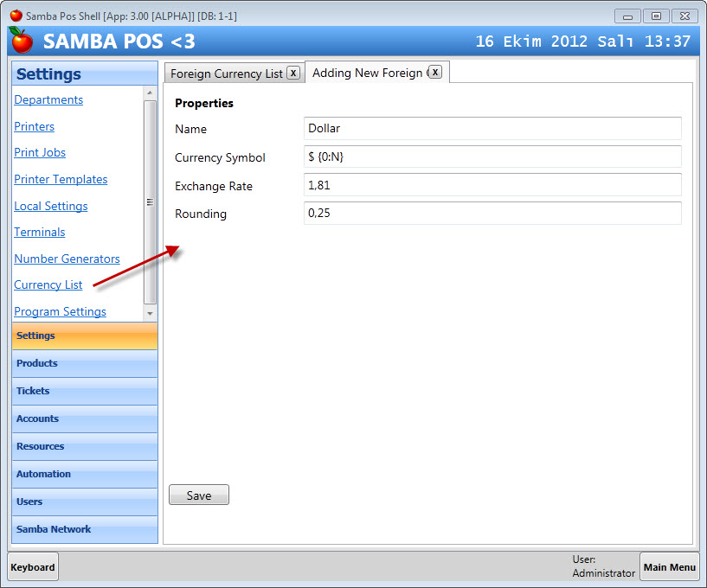
Task: Close the Adding New Foreign tab
Action: (435, 72)
